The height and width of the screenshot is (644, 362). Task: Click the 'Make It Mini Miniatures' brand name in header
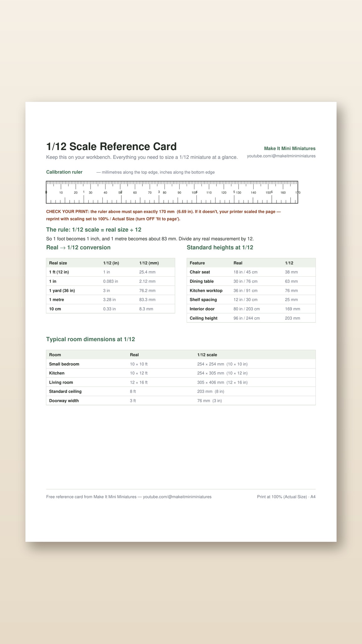[290, 148]
